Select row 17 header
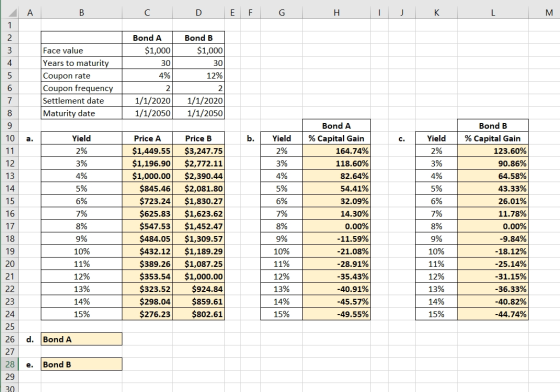 coord(10,226)
